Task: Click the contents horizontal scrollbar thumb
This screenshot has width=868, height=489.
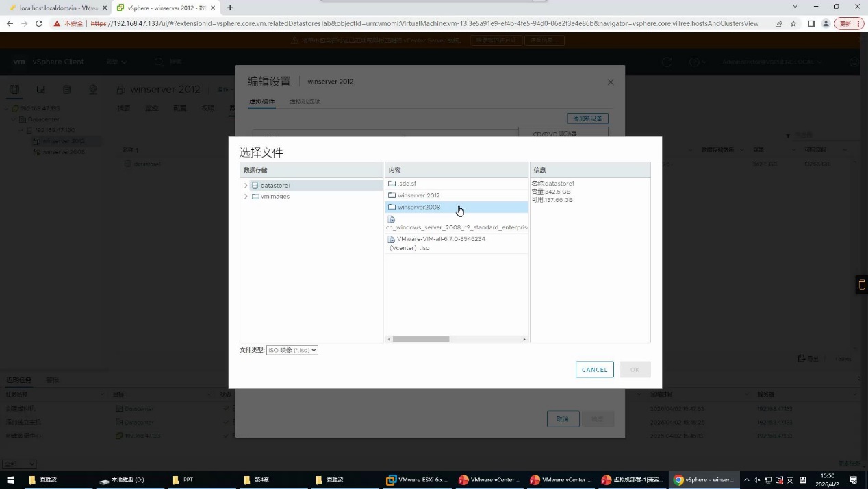Action: click(420, 339)
